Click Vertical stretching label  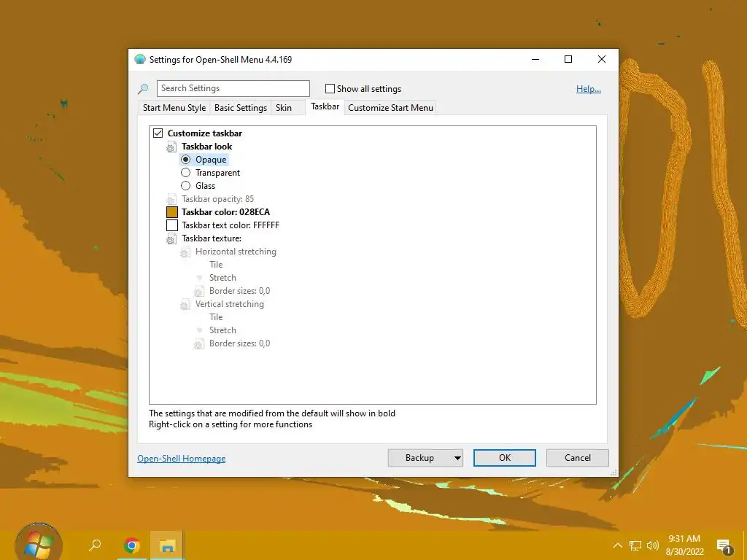[230, 304]
